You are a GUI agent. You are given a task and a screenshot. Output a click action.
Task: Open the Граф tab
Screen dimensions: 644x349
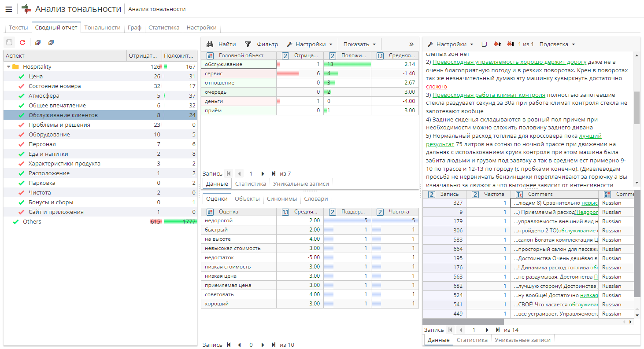(134, 27)
